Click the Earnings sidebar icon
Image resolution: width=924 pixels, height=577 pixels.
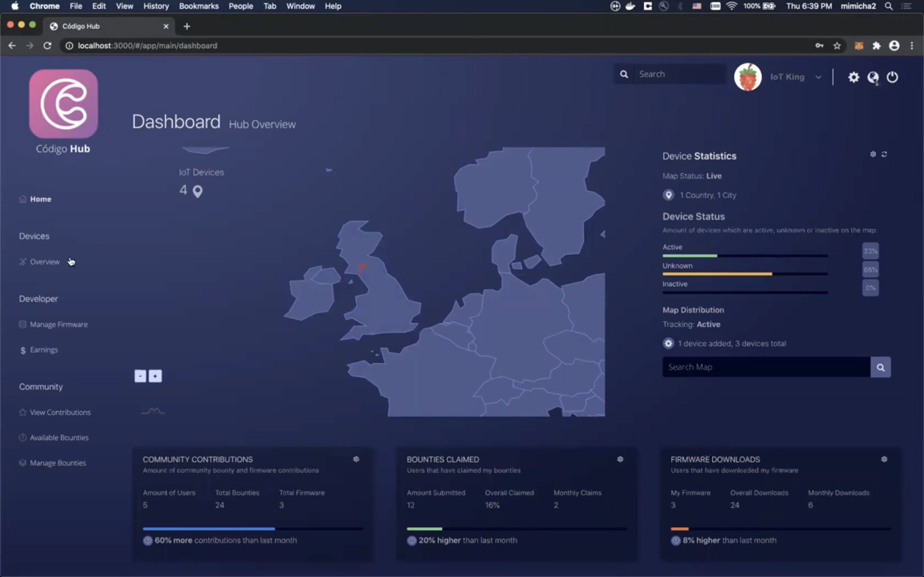click(22, 350)
